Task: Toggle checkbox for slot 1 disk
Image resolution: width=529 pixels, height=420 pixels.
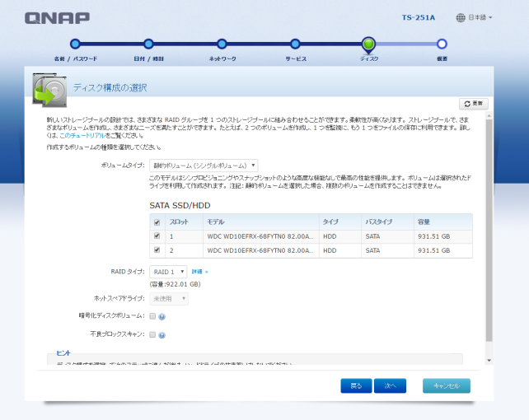Action: (157, 236)
